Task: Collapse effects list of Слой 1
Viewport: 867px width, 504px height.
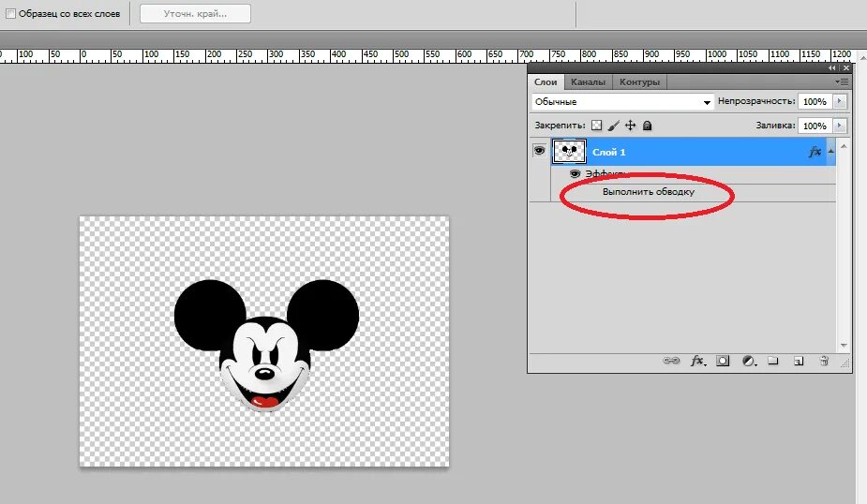Action: 831,152
